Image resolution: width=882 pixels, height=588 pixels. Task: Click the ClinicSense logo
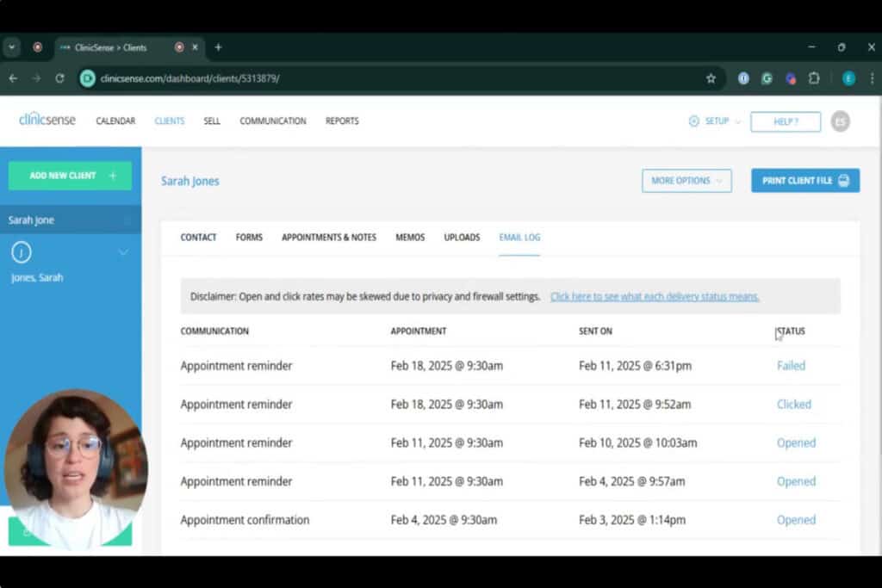tap(47, 121)
